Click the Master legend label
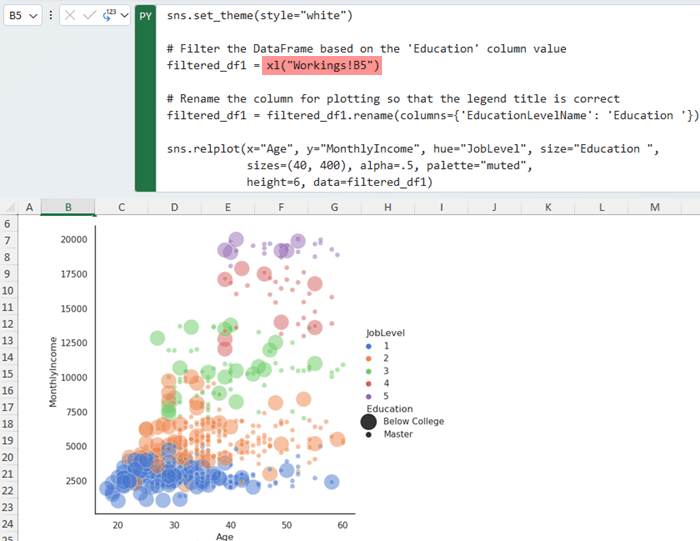Image resolution: width=700 pixels, height=541 pixels. click(x=398, y=434)
